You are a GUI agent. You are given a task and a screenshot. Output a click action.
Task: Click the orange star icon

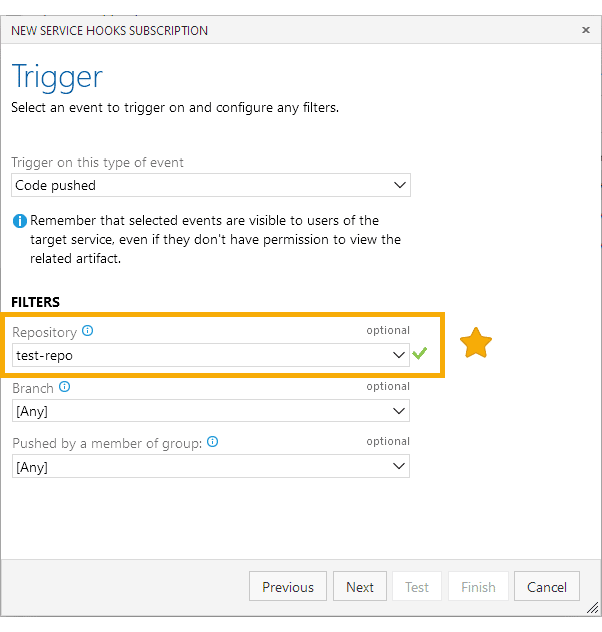(475, 343)
